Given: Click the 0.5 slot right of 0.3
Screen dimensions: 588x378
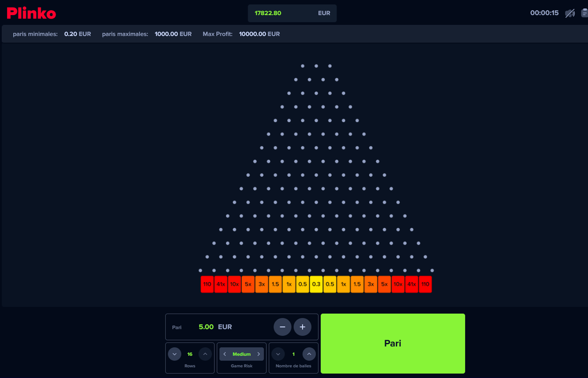Looking at the screenshot, I should click(330, 284).
